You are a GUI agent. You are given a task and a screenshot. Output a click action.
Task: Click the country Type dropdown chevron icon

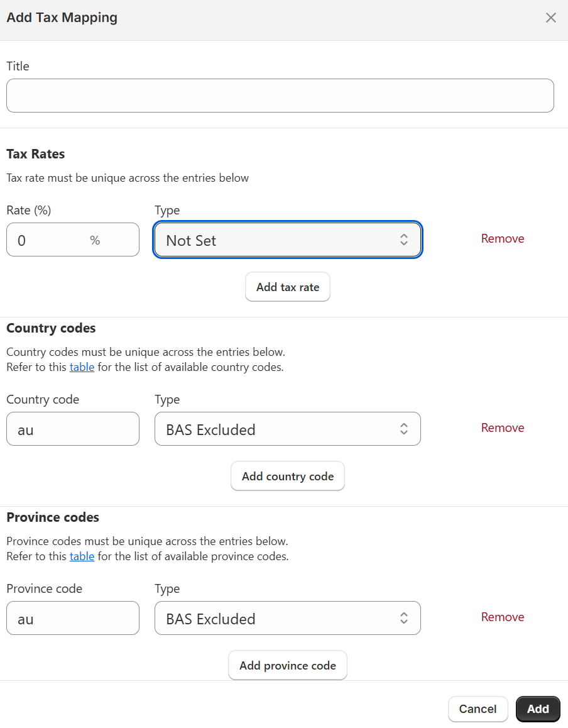click(x=404, y=429)
